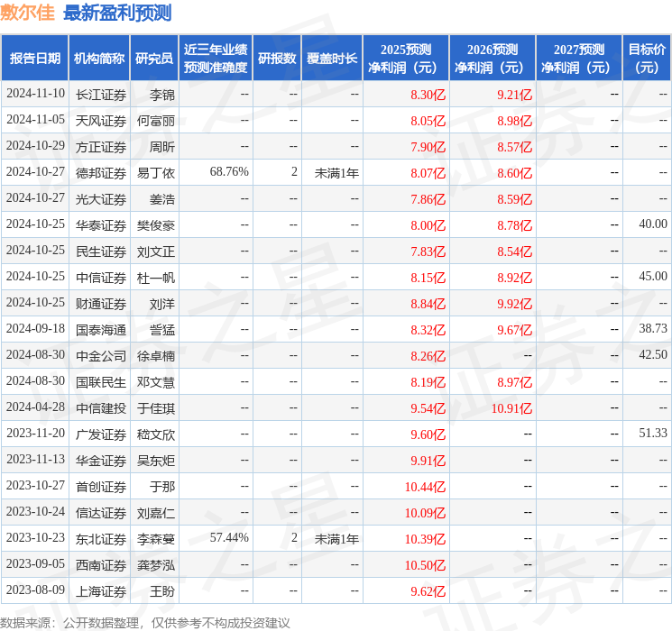The width and height of the screenshot is (672, 631).
Task: Select the 华泰证券 institution cell
Action: [x=101, y=225]
